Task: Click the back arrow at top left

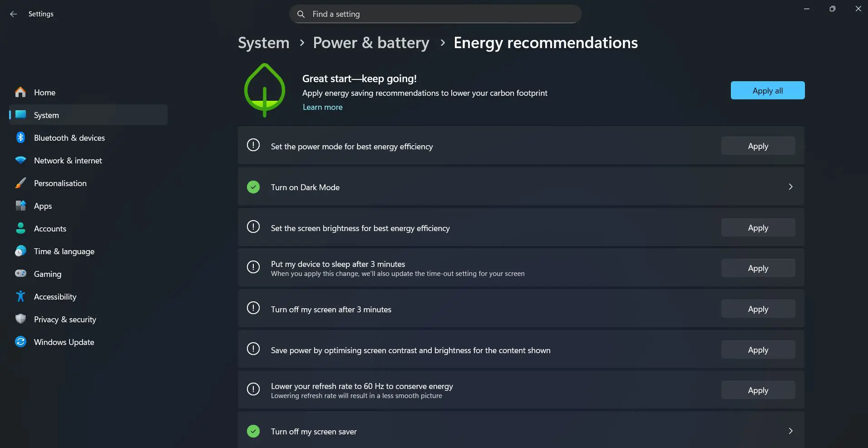Action: tap(14, 14)
